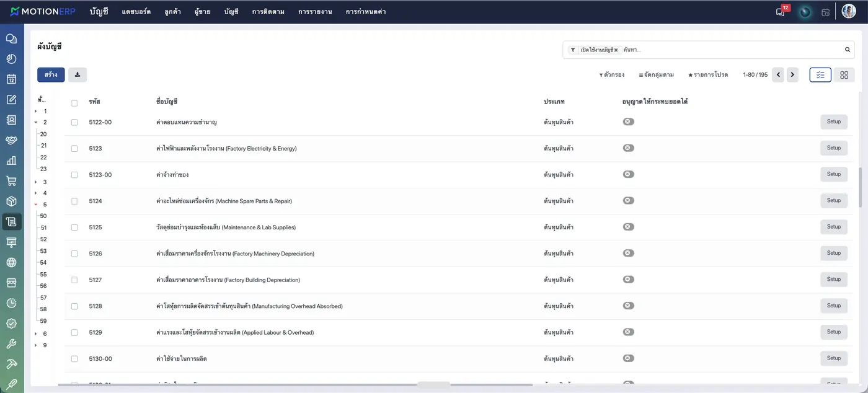This screenshot has height=393, width=868.
Task: Click Setup for account 5126
Action: [x=834, y=253]
